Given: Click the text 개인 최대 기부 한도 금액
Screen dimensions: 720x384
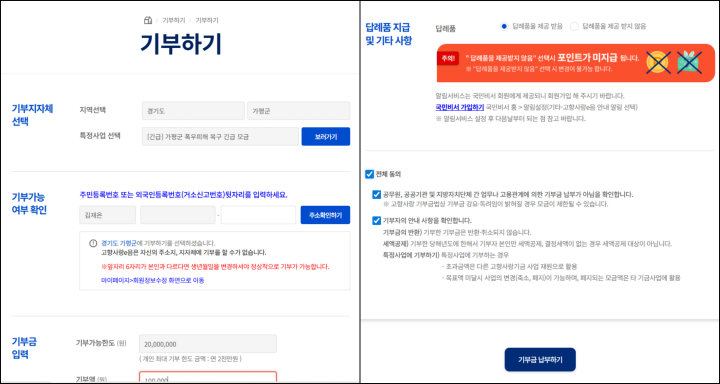Looking at the screenshot, I should 190,358.
